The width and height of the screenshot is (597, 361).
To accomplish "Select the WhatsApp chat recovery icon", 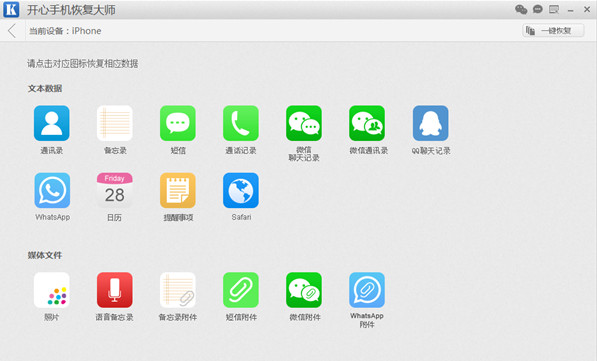I will (x=52, y=190).
